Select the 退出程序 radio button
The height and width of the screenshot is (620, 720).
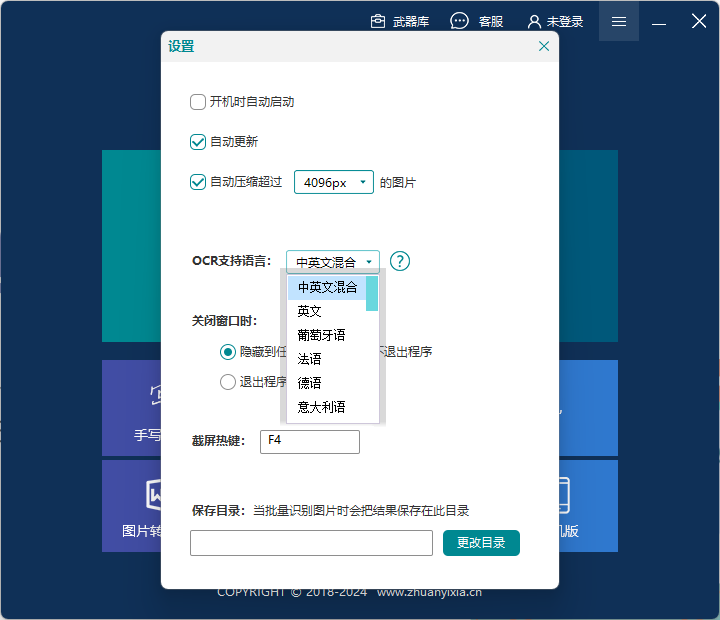click(228, 381)
